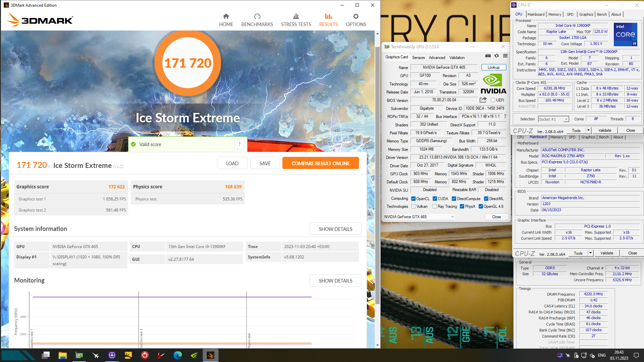Switch to the Sensors tab in GPU-Z
644x362 pixels.
[418, 58]
